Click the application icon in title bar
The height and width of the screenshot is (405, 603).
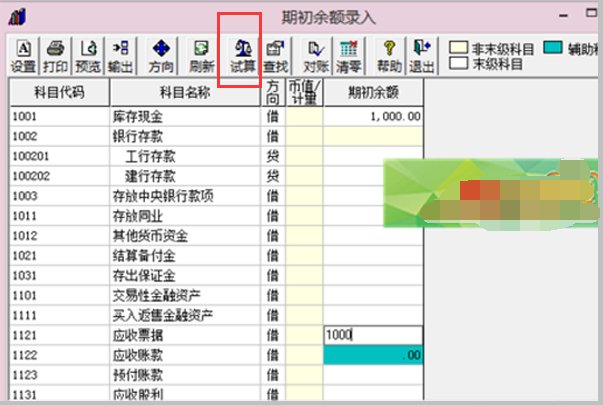point(17,17)
